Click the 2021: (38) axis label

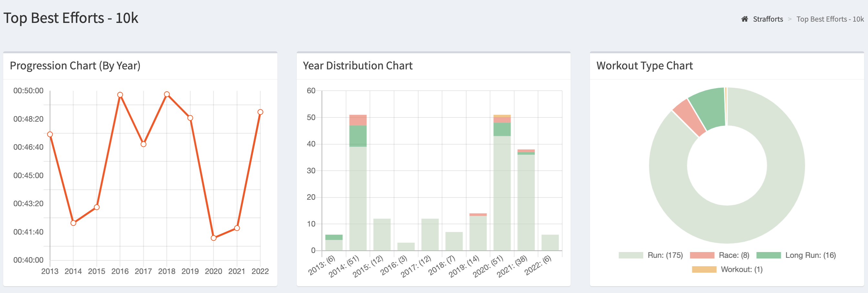512,266
